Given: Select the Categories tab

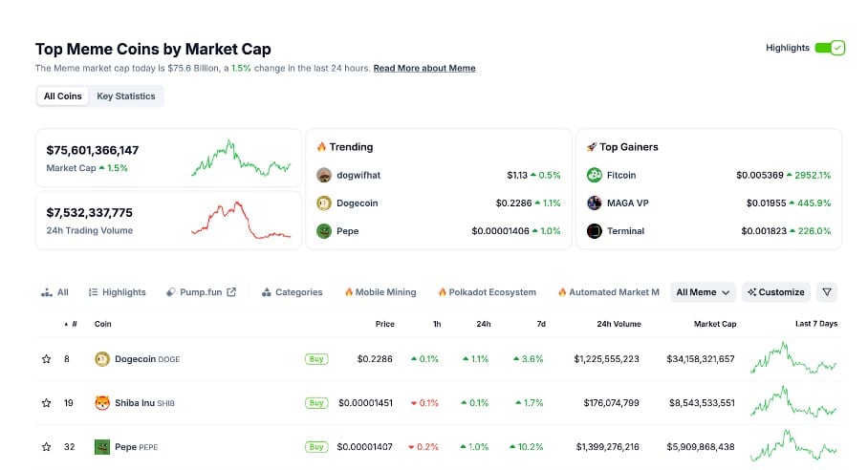Looking at the screenshot, I should (293, 292).
